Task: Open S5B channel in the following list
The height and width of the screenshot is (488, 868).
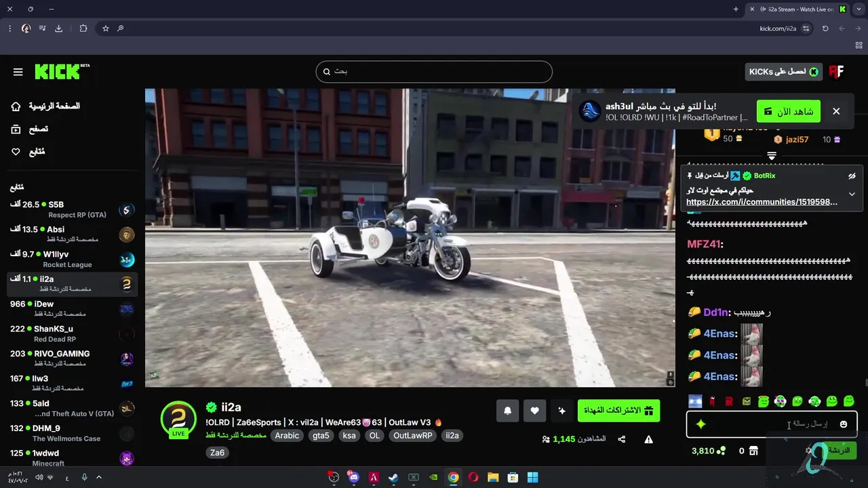Action: click(72, 209)
